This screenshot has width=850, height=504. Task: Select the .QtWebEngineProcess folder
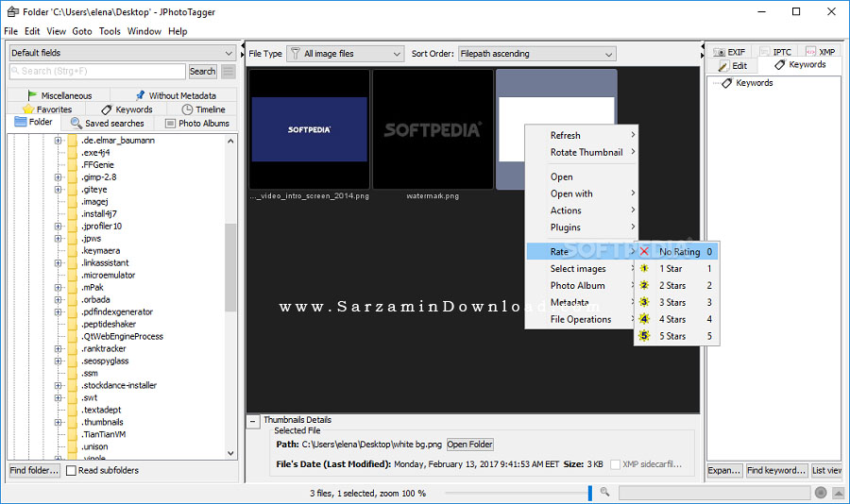(x=122, y=336)
